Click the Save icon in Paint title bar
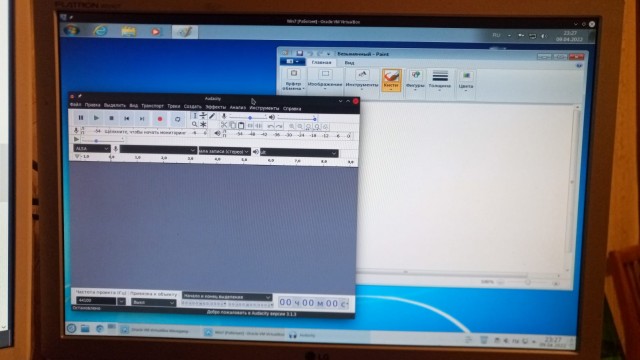This screenshot has width=640, height=360. (x=300, y=53)
